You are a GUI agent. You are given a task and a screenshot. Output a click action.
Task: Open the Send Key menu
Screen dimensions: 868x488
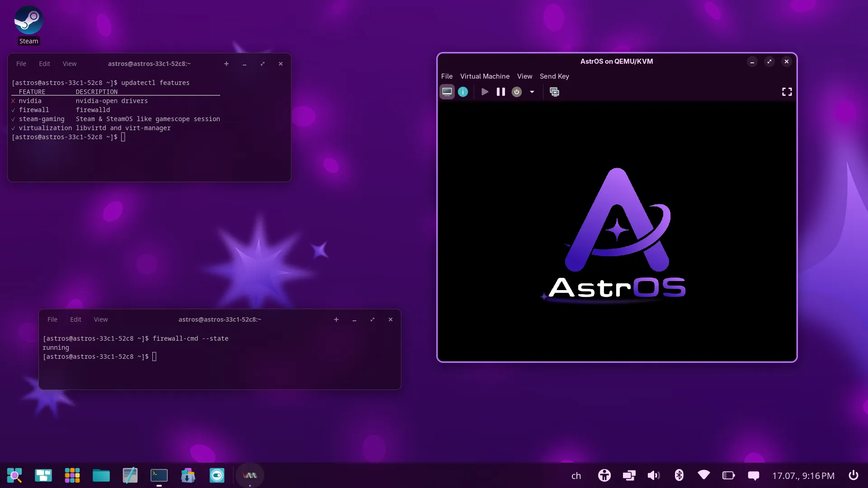pyautogui.click(x=554, y=76)
